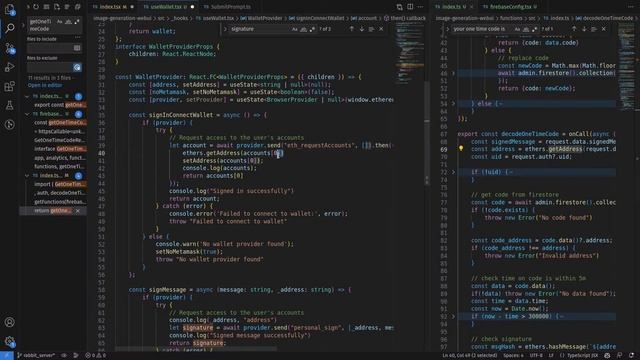
Task: Toggle Match Whole Word in signature find widget
Action: 304,29
